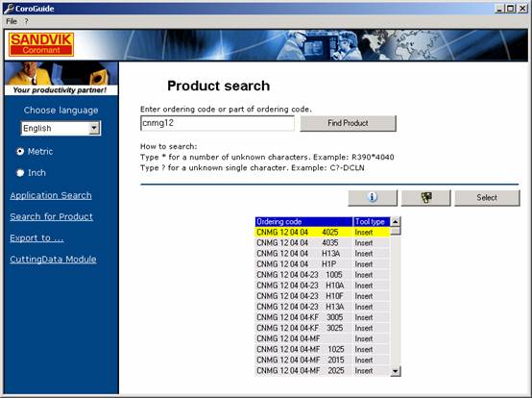
Task: Open the CuttingData Module link
Action: click(x=53, y=260)
